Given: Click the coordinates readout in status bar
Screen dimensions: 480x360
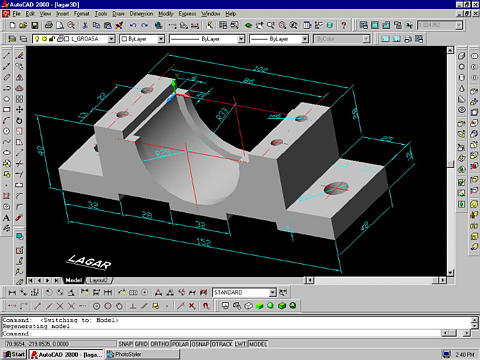Looking at the screenshot, I should [60, 344].
